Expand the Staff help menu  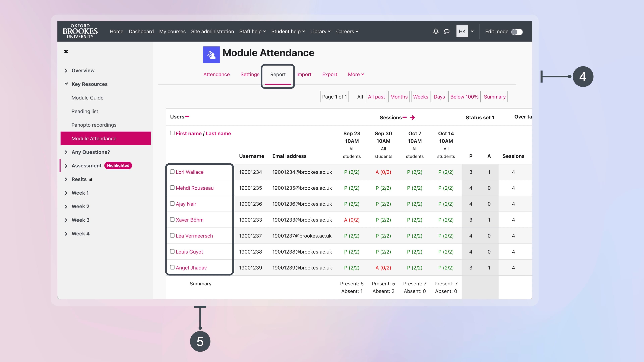tap(252, 32)
